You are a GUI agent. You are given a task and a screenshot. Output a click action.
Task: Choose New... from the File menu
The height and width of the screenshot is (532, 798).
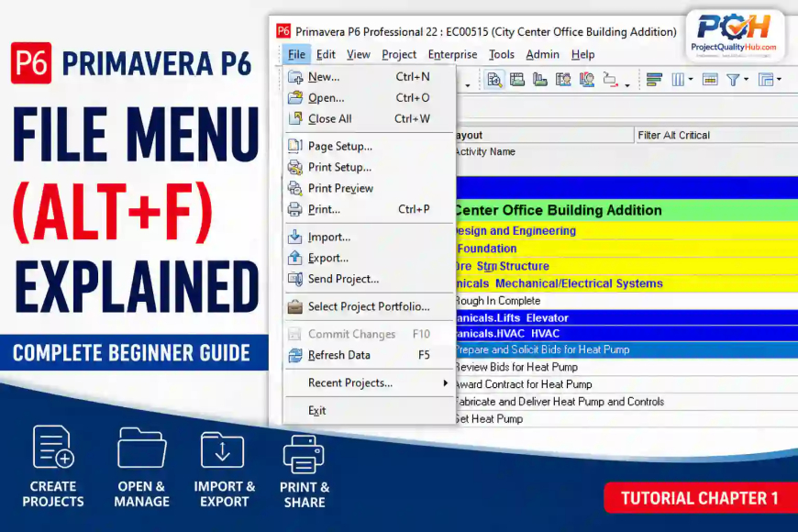pos(369,77)
